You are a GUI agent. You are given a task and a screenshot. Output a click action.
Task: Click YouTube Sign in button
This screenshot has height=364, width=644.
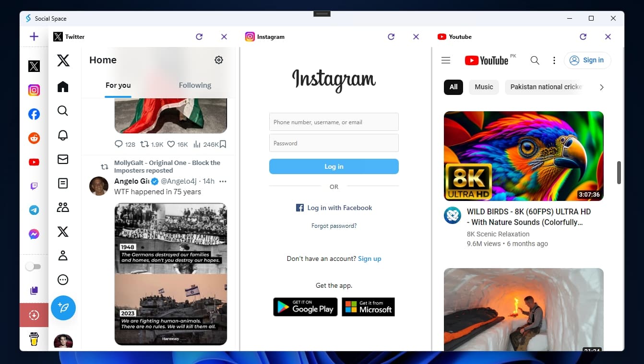[x=587, y=60]
